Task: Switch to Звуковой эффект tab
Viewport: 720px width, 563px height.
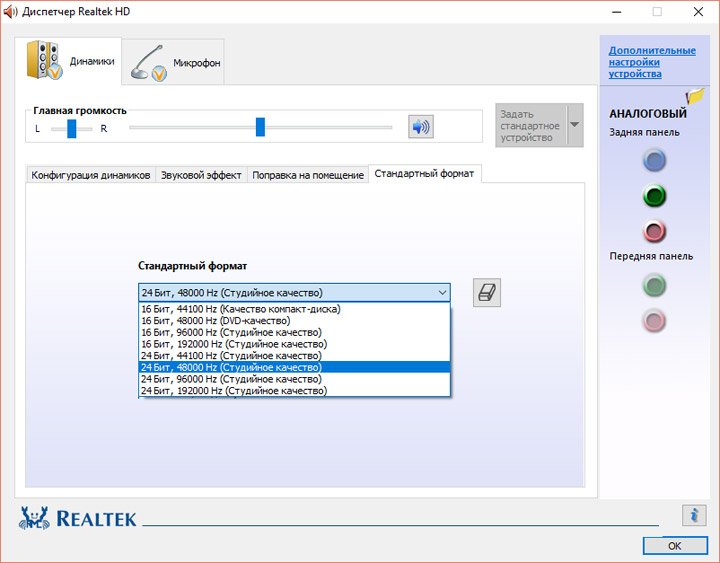Action: 201,175
